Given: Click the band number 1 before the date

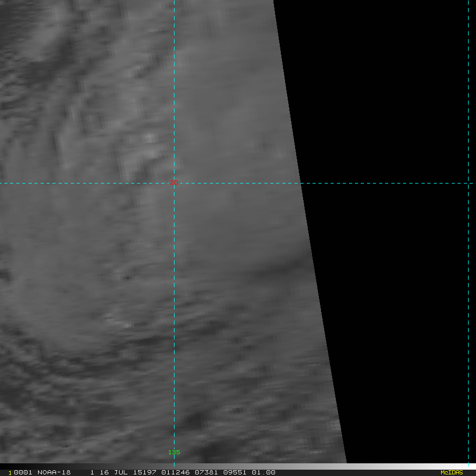Looking at the screenshot, I should point(92,472).
